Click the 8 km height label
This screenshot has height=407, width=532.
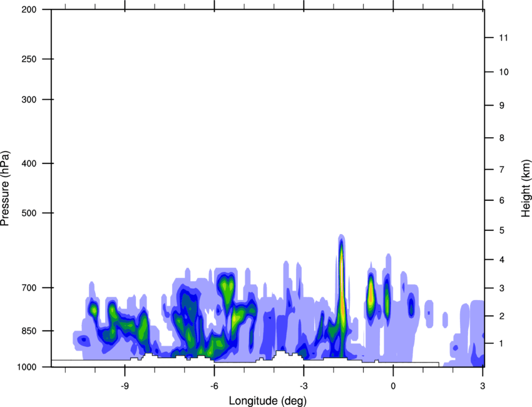[502, 138]
